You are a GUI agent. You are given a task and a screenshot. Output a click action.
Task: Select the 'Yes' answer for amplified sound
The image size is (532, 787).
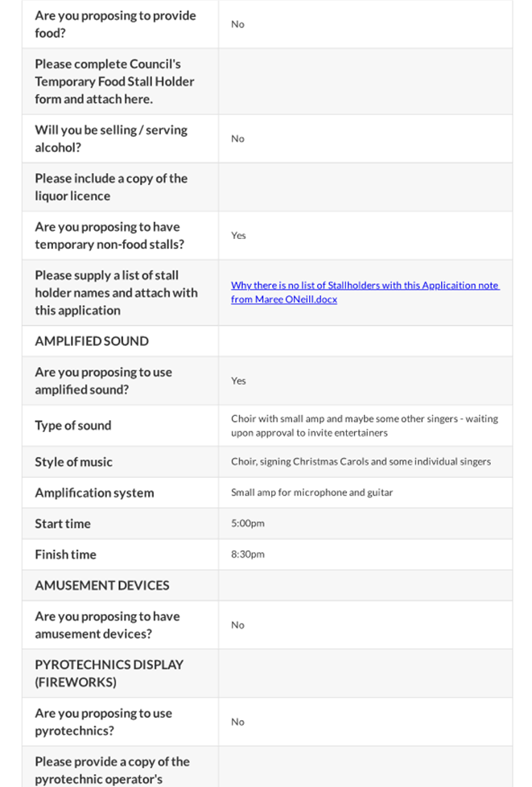238,381
